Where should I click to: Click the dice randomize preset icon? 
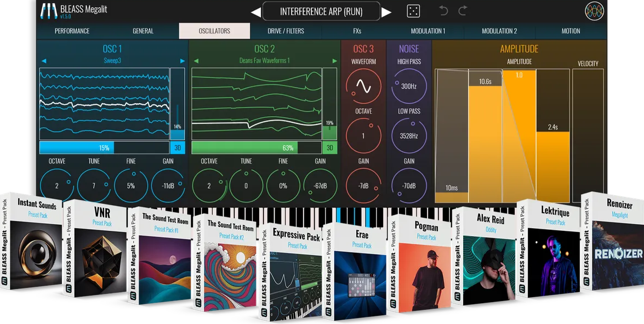(413, 11)
